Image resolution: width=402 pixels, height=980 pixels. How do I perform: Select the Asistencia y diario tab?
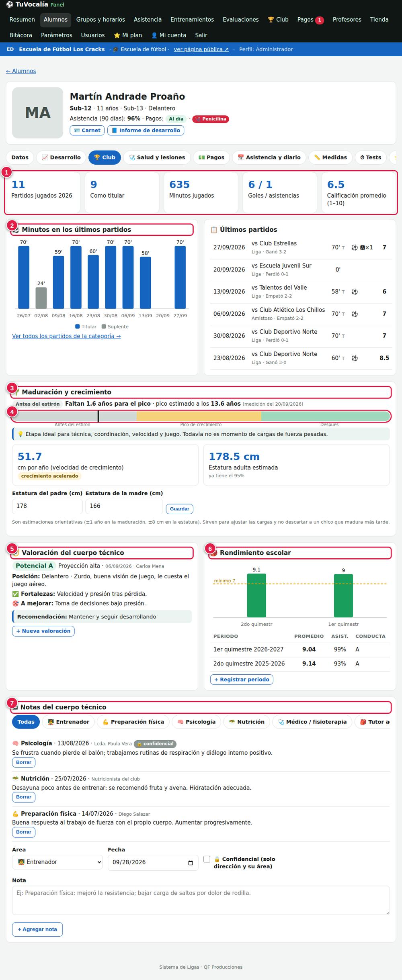point(269,157)
